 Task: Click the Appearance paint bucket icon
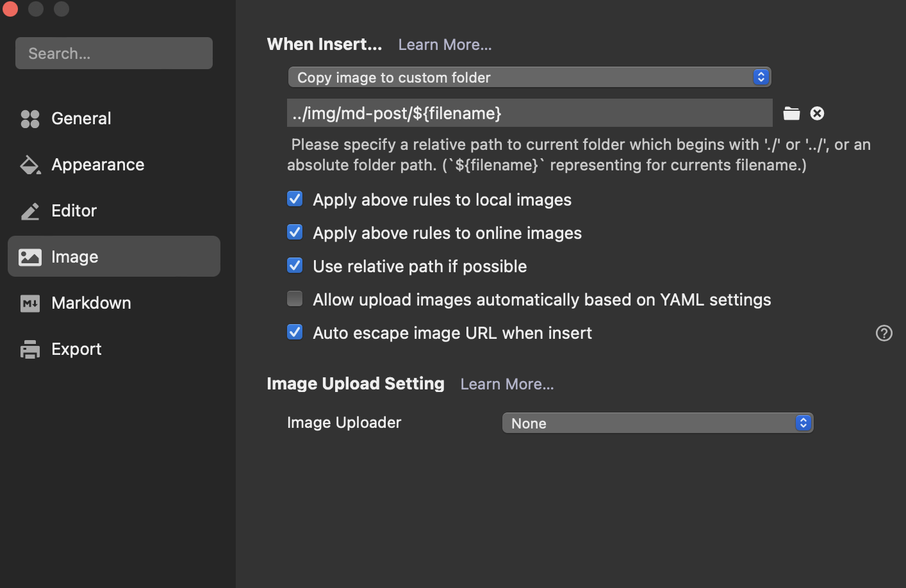click(30, 165)
